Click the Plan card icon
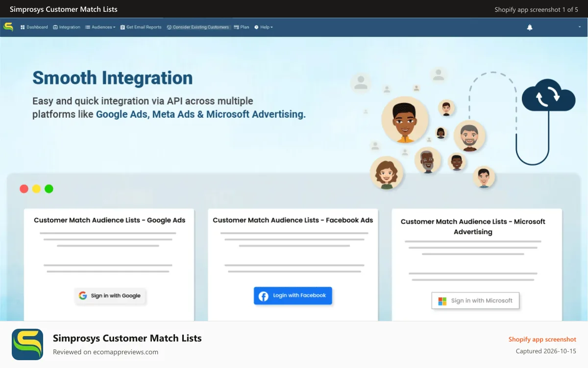The height and width of the screenshot is (368, 588). click(x=236, y=27)
